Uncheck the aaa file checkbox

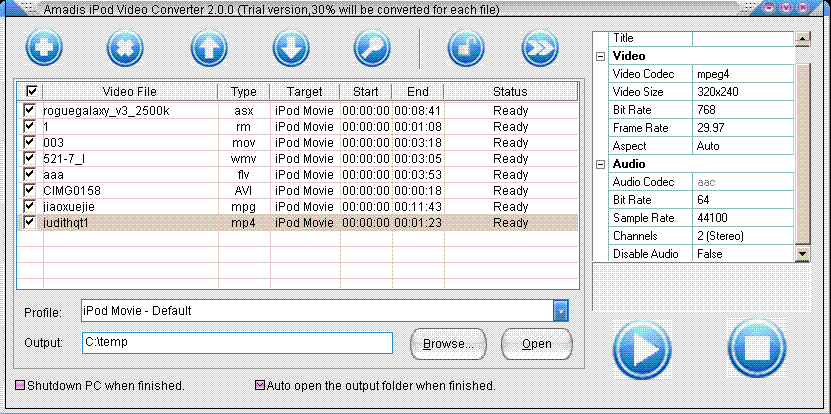[x=30, y=174]
